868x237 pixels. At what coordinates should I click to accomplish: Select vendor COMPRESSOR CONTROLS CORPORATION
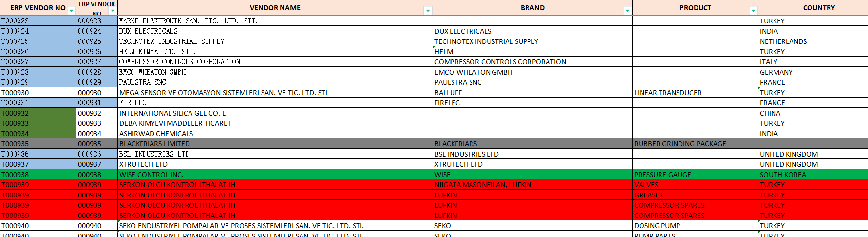pos(275,62)
